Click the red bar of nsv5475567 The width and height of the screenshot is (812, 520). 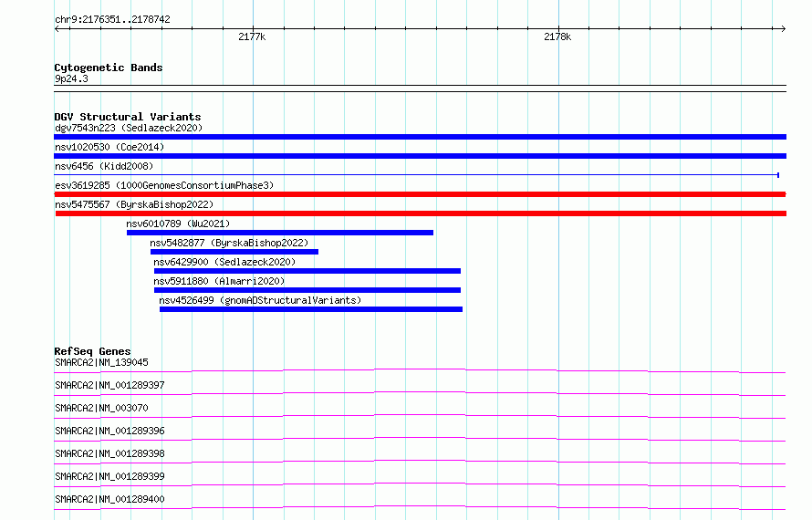click(x=421, y=213)
